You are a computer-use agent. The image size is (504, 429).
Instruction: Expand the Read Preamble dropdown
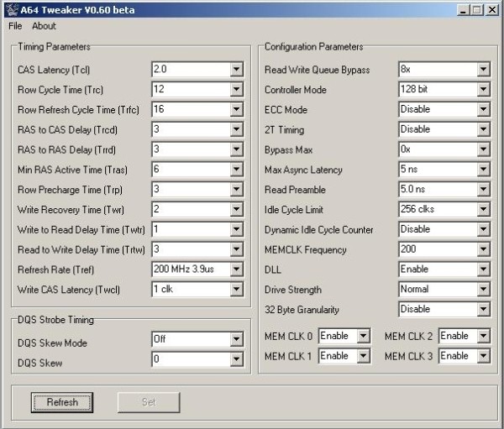point(483,189)
